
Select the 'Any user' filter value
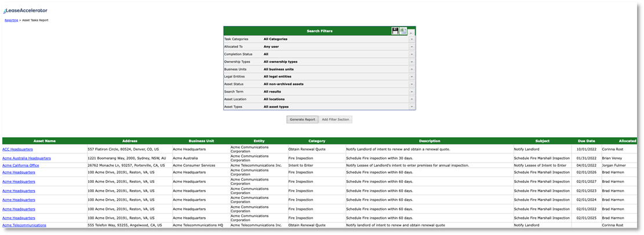(x=271, y=46)
